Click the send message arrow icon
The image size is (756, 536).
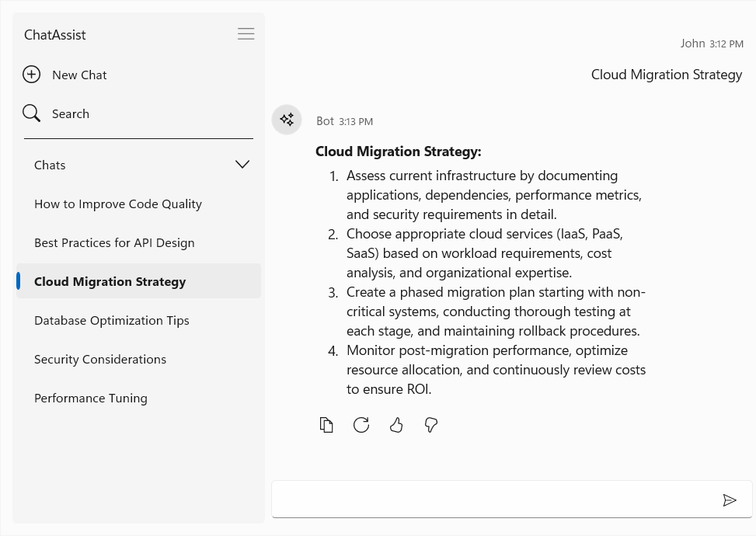pyautogui.click(x=730, y=499)
